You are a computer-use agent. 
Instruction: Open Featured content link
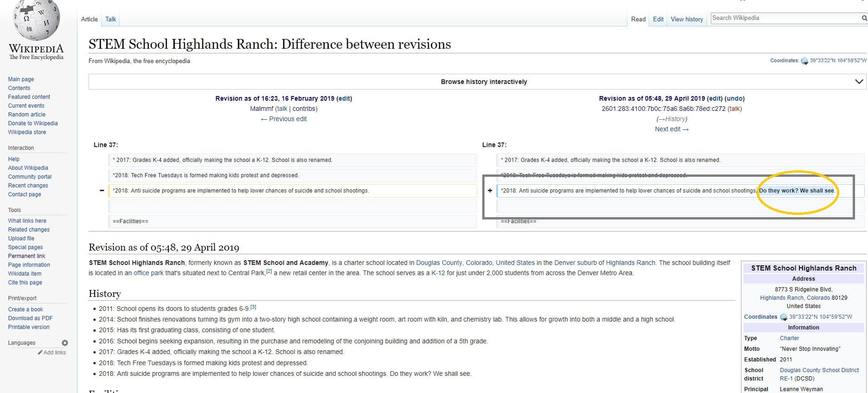(x=29, y=97)
